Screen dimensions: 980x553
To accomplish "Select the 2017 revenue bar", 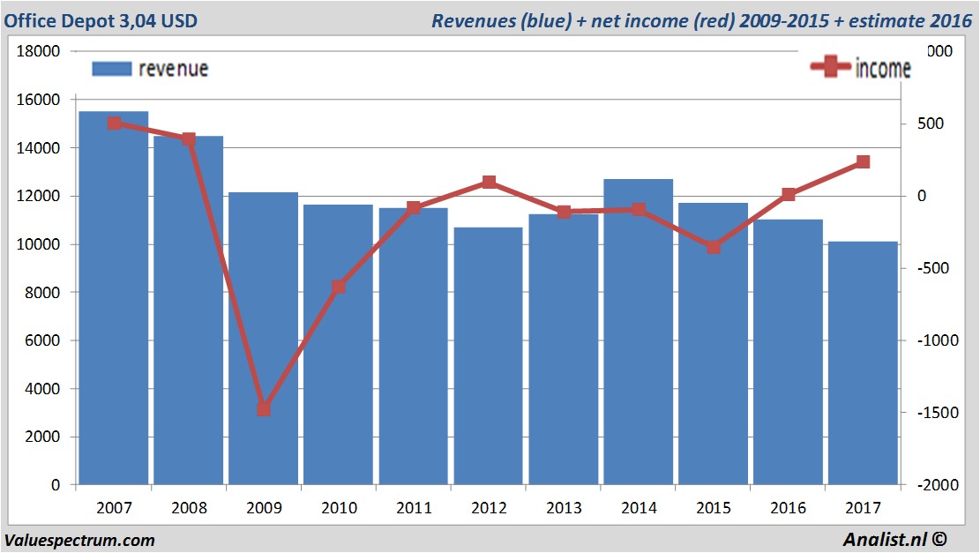I will tap(864, 363).
